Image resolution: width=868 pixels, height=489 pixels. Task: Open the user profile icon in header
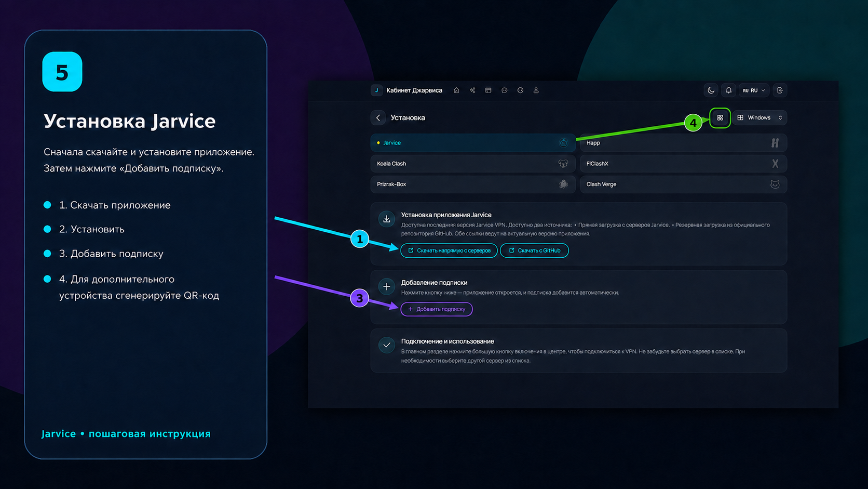(x=536, y=90)
